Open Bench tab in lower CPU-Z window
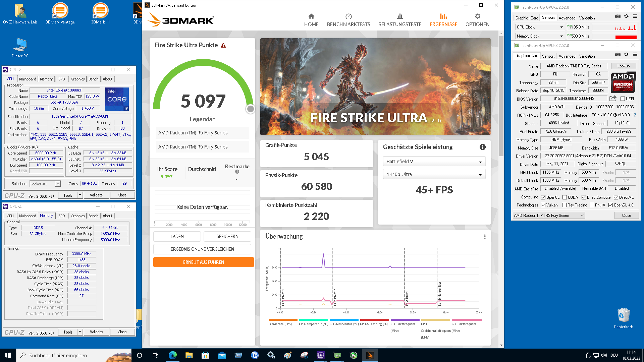Image resolution: width=644 pixels, height=362 pixels. 94,216
